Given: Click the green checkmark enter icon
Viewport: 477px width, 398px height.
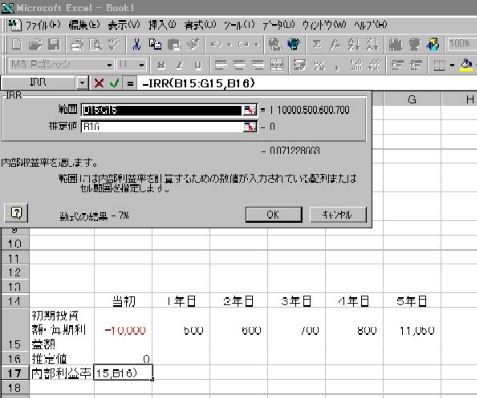Looking at the screenshot, I should coord(114,83).
